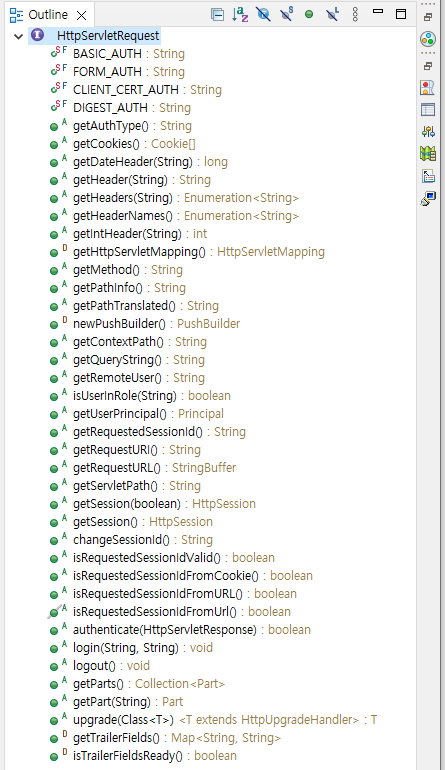445x770 pixels.
Task: Select the isTrailerFieldsReady() : boolean row
Action: coord(144,756)
